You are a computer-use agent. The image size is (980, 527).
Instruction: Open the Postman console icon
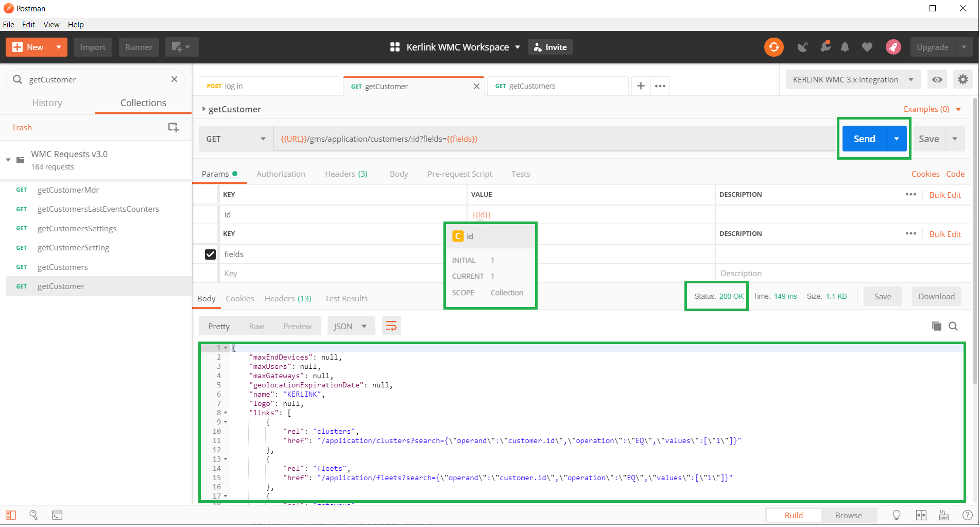click(57, 515)
